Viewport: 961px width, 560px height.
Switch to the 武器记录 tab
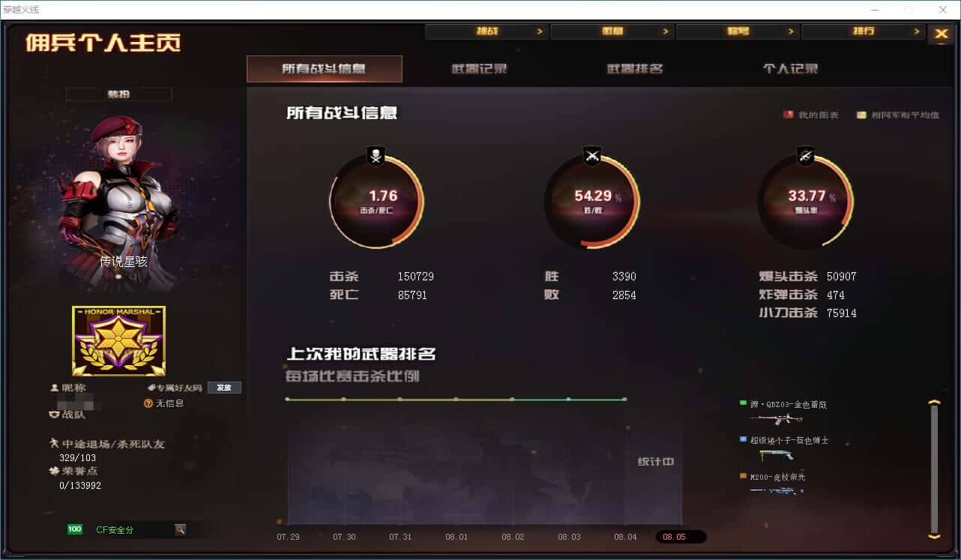(x=479, y=69)
